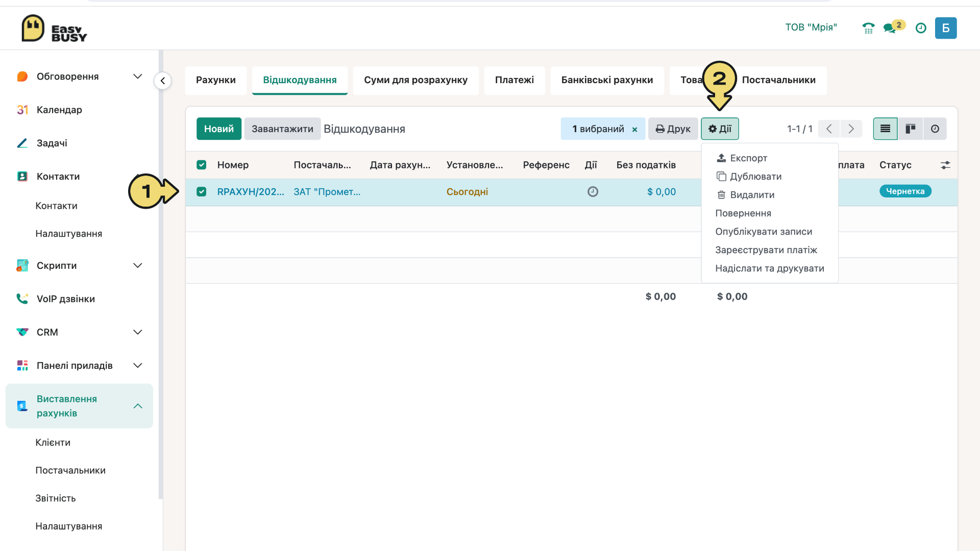
Task: Open ТОВ "Мрія" company switcher
Action: (811, 28)
